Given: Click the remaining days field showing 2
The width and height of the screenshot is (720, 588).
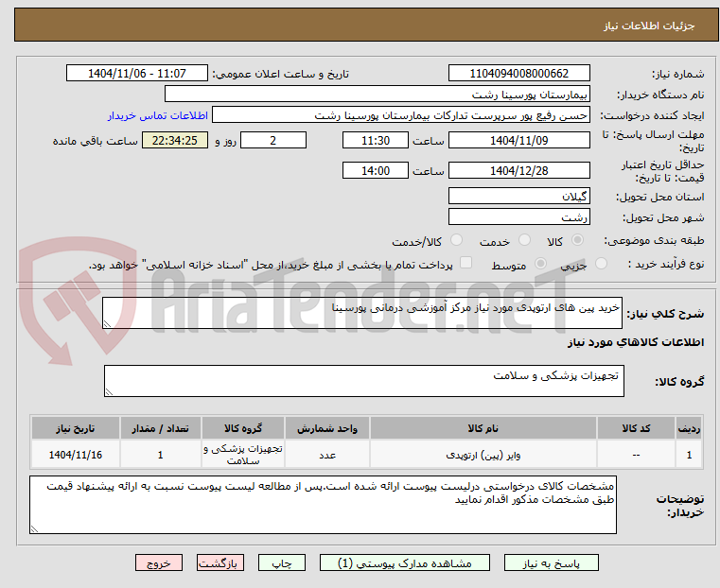Looking at the screenshot, I should [273, 140].
